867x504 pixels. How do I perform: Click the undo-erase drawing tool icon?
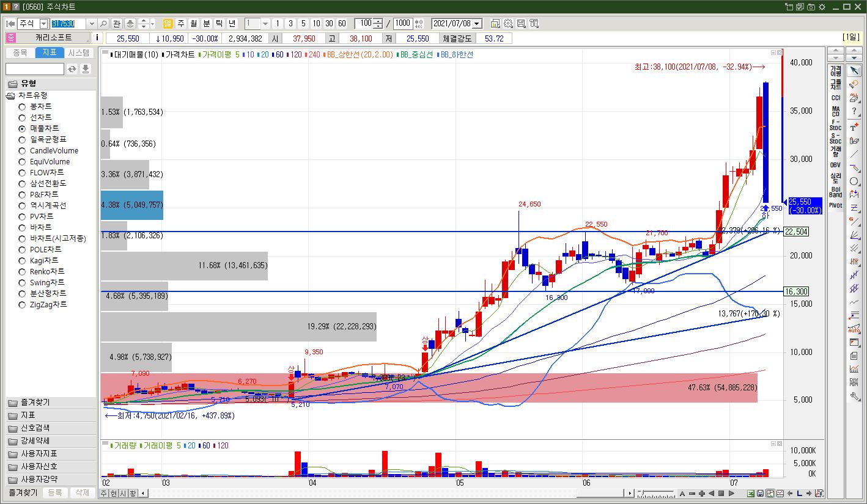[854, 84]
